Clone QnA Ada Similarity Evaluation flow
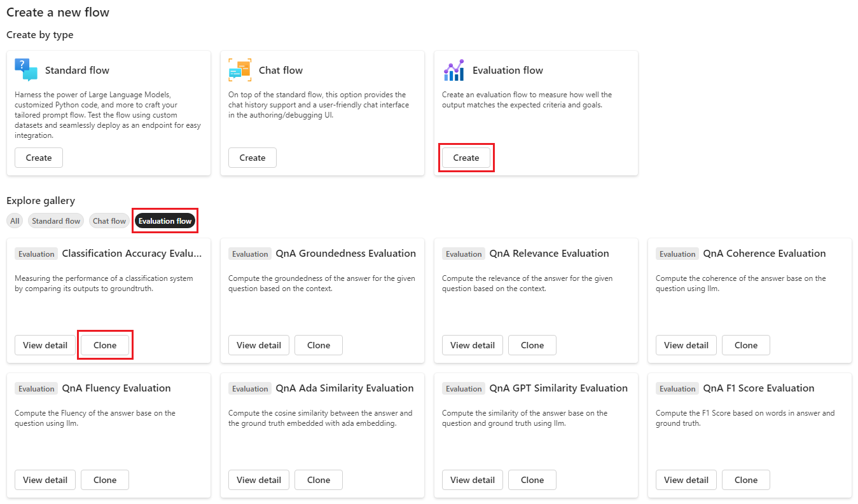The image size is (858, 504). click(319, 480)
